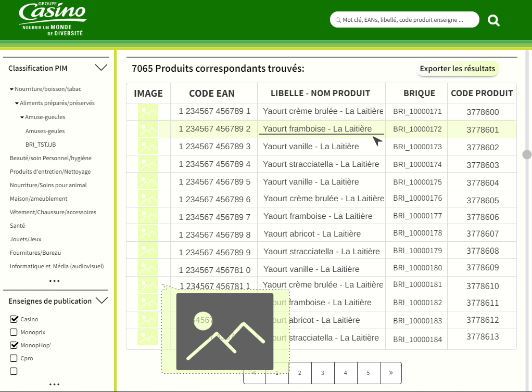The image size is (532, 392).
Task: Open image thumbnail for product 3778604
Action: [148, 182]
